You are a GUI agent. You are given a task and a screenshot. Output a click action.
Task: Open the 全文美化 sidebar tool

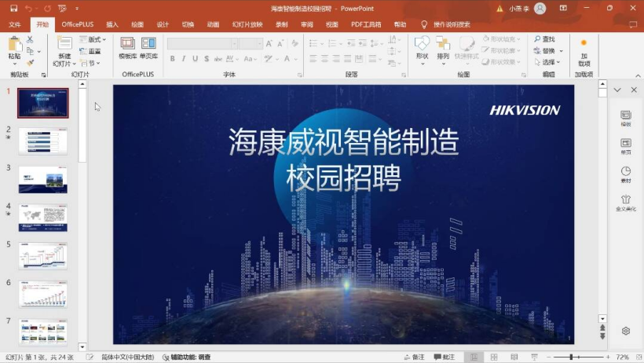(x=626, y=201)
